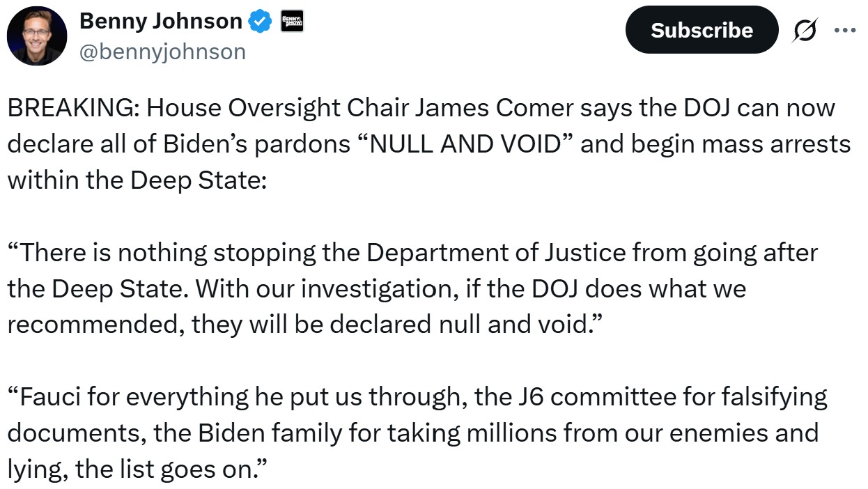This screenshot has width=868, height=489.
Task: Open the three-dot more options menu
Action: tap(845, 30)
